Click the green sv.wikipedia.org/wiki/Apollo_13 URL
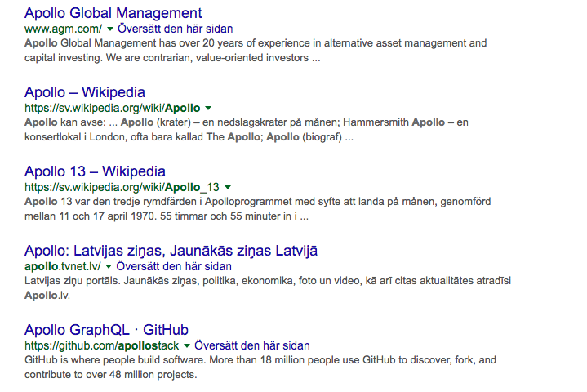The width and height of the screenshot is (587, 392). tap(122, 187)
